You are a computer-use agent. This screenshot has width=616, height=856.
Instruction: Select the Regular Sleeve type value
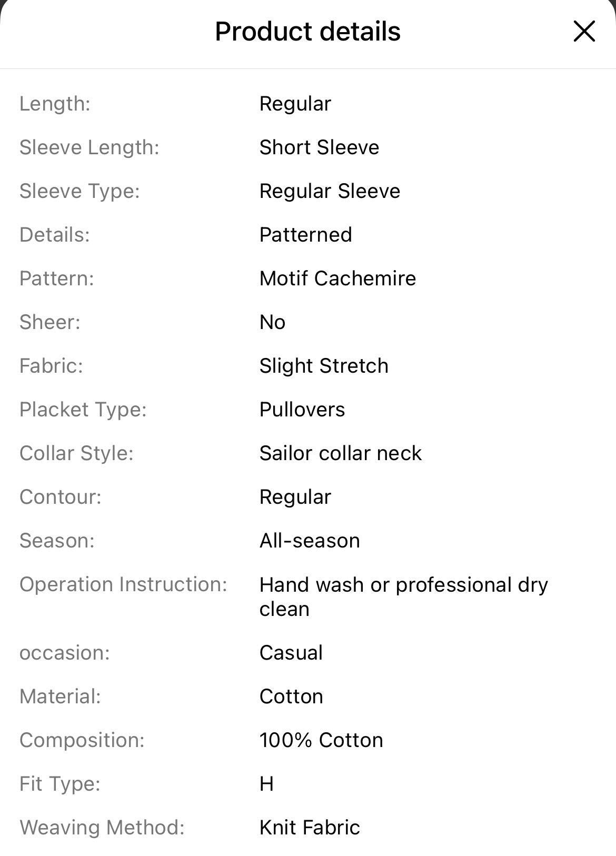point(330,191)
